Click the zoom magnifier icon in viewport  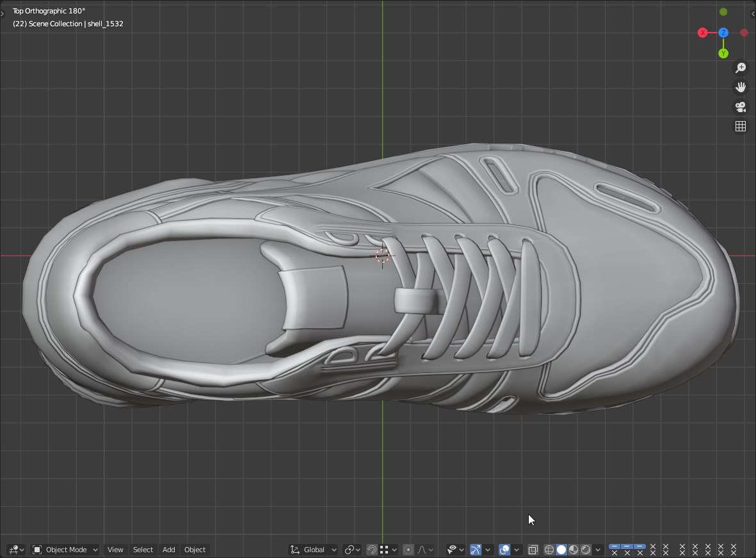741,68
